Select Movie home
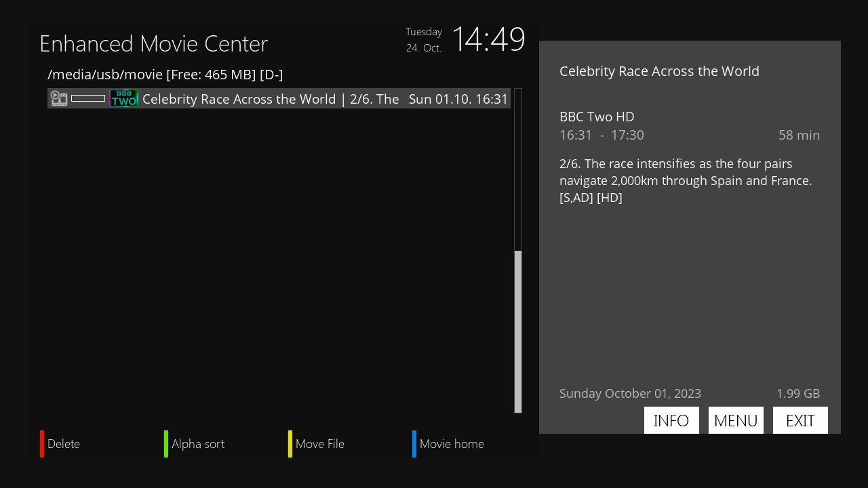This screenshot has width=868, height=488. pos(452,444)
